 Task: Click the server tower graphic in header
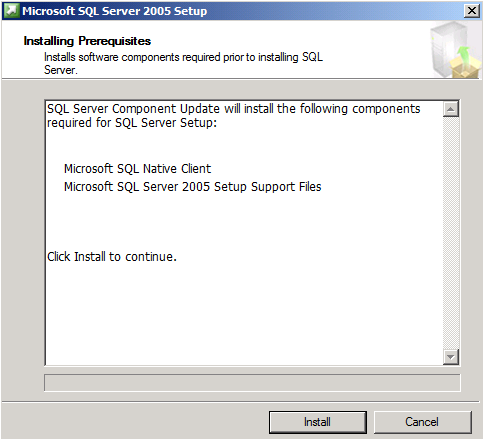447,48
